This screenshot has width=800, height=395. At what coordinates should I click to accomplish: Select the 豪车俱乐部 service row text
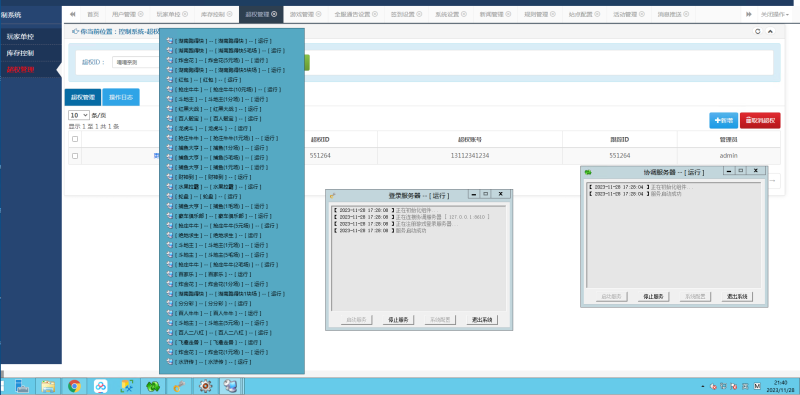click(x=223, y=216)
